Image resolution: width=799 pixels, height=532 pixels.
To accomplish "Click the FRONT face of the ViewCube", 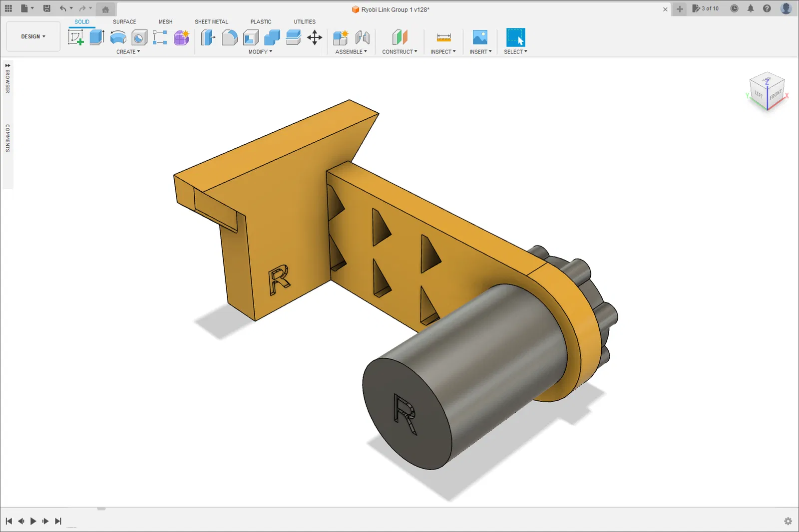I will coord(776,94).
